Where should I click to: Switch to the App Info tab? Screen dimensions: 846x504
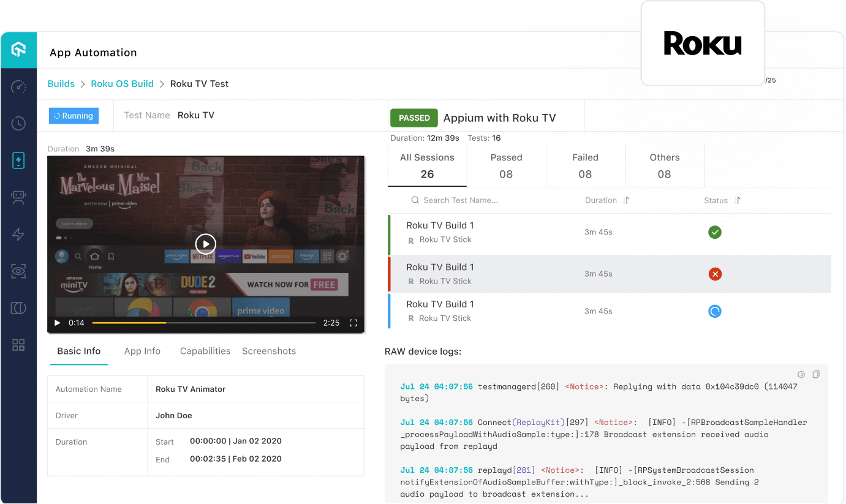tap(142, 352)
